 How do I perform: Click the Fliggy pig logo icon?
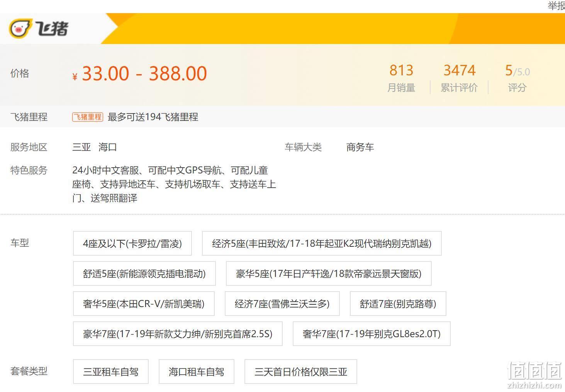pyautogui.click(x=20, y=29)
